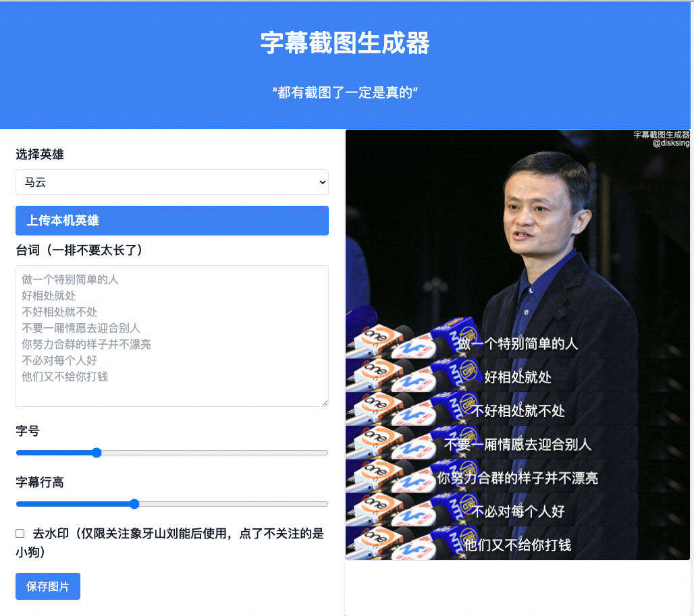The width and height of the screenshot is (694, 616).
Task: Click the 字号 font size slider handle
Action: 97,452
